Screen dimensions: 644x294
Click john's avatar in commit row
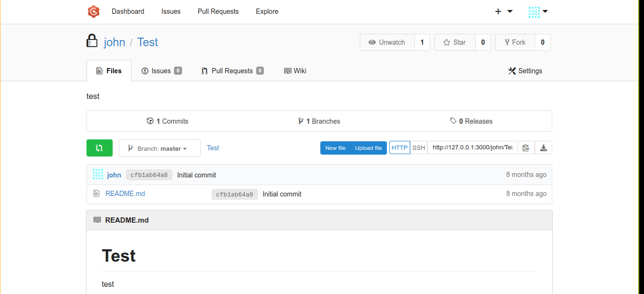(98, 175)
